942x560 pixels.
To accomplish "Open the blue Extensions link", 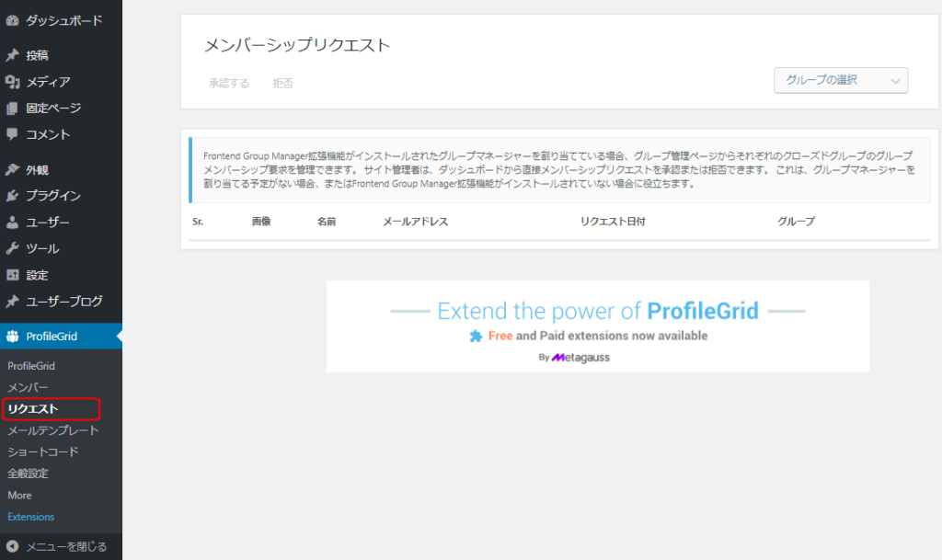I will tap(30, 517).
